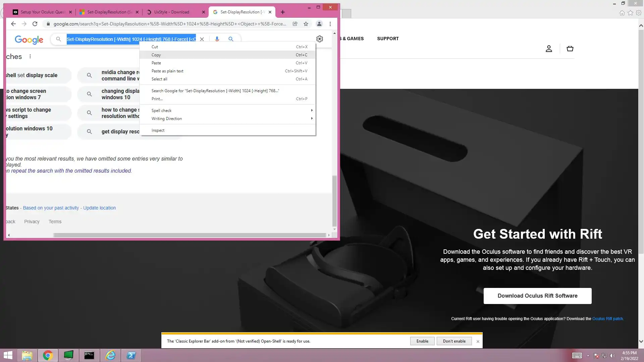The image size is (644, 362).
Task: Open the Update location link
Action: [x=99, y=208]
